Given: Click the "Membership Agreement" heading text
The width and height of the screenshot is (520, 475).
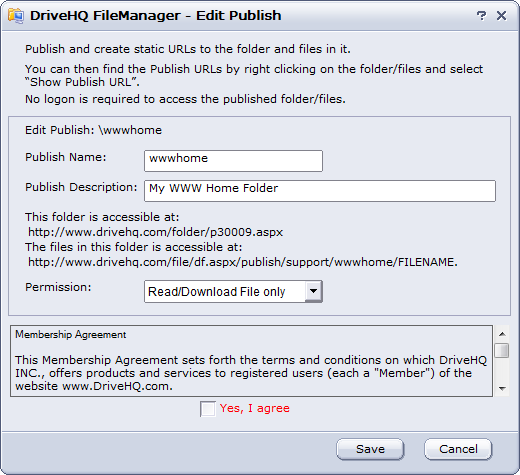Looking at the screenshot, I should (71, 334).
